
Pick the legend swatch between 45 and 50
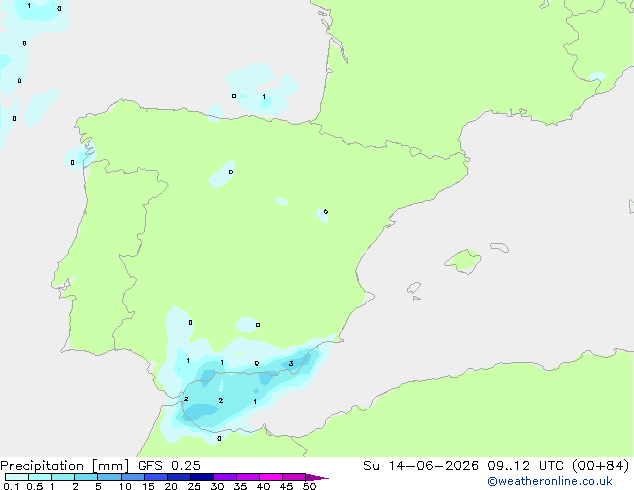[x=294, y=477]
